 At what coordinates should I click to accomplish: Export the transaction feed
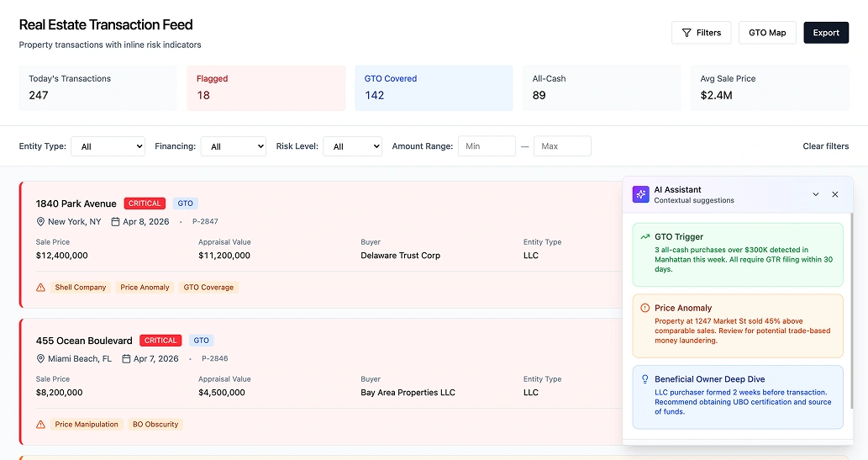[x=825, y=33]
